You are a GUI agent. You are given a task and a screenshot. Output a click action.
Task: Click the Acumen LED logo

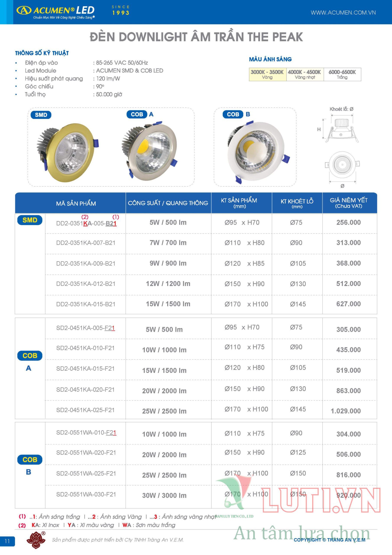click(55, 12)
